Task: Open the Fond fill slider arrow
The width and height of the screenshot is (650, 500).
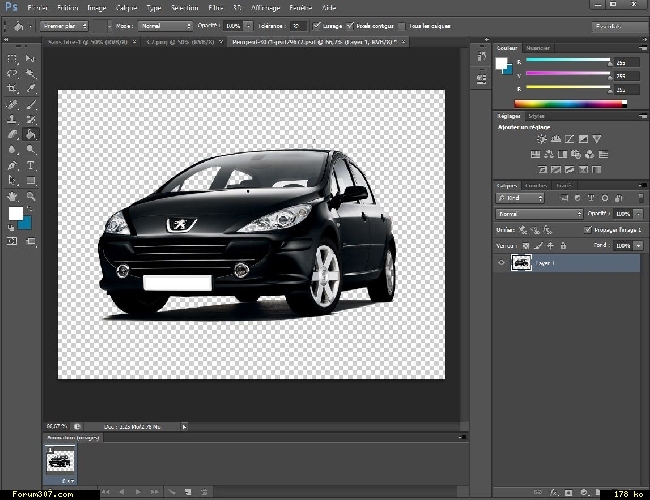Action: click(x=638, y=246)
